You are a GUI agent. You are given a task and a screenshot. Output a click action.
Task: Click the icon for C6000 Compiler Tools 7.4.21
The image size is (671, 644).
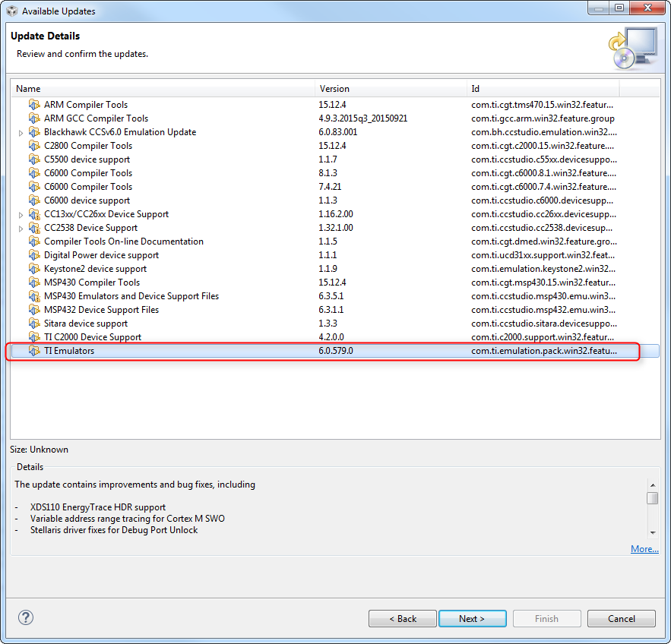click(34, 187)
